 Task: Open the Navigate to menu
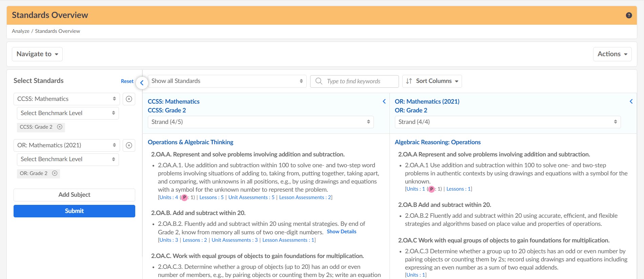pos(37,54)
